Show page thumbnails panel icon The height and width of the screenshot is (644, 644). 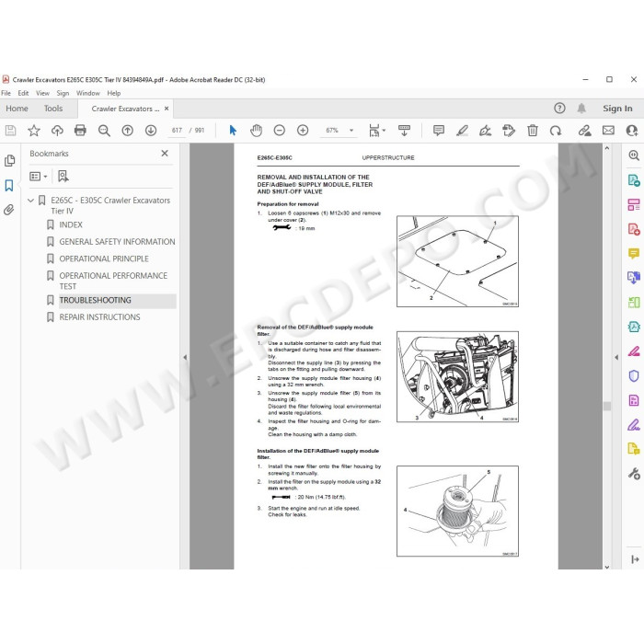[9, 161]
